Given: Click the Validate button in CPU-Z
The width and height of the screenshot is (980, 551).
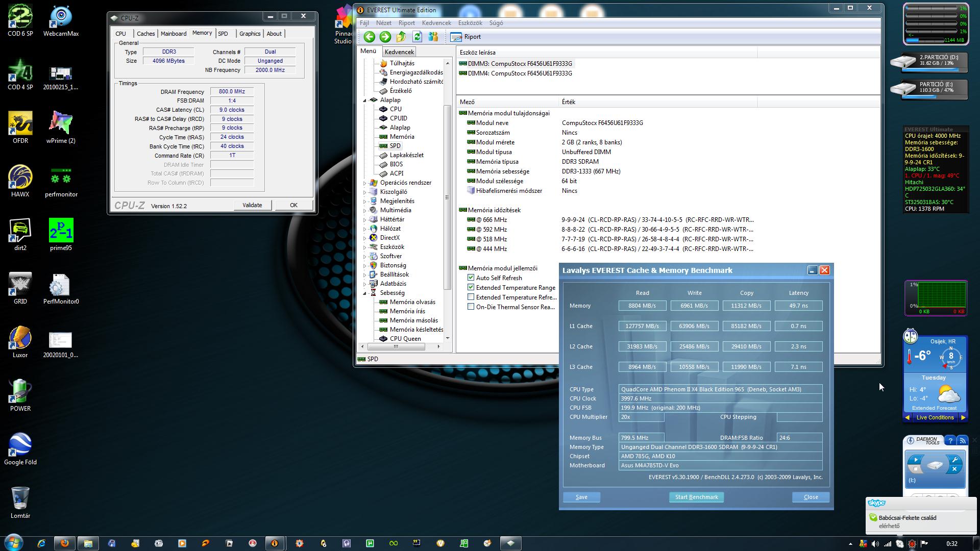Looking at the screenshot, I should coord(252,205).
